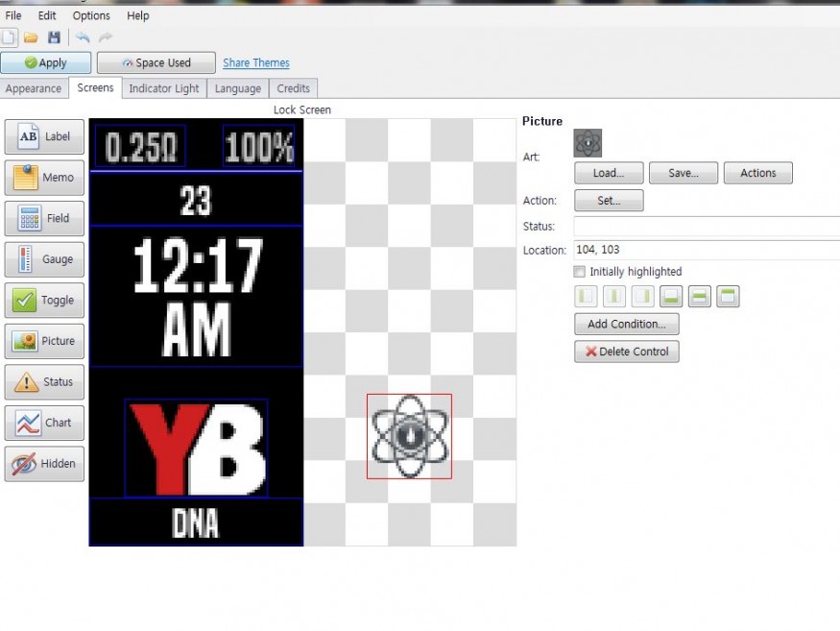Screen dimensions: 840x631
Task: Select the atom picture on the canvas
Action: 409,436
